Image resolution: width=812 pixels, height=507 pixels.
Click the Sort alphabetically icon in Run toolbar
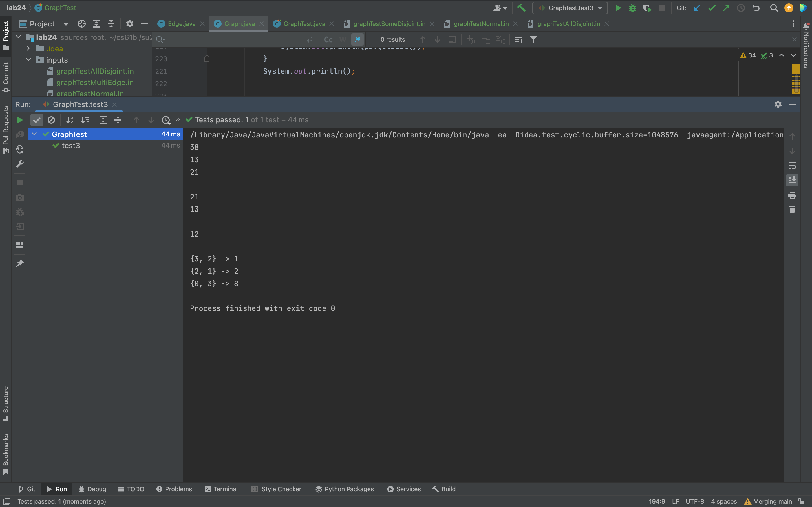[70, 120]
